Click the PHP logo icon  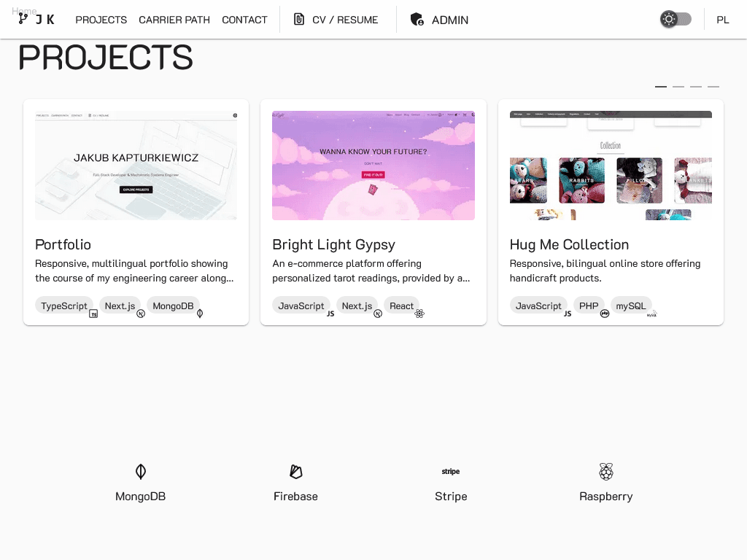(605, 314)
